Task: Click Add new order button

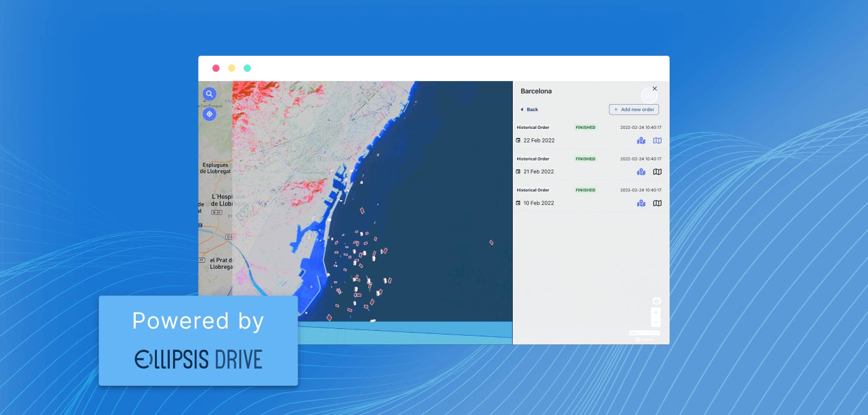Action: click(x=634, y=110)
